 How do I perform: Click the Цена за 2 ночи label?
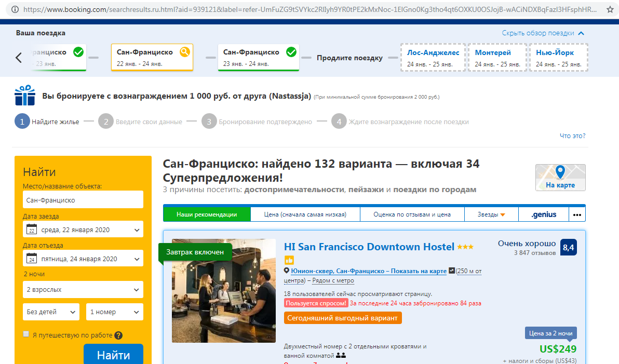click(550, 333)
